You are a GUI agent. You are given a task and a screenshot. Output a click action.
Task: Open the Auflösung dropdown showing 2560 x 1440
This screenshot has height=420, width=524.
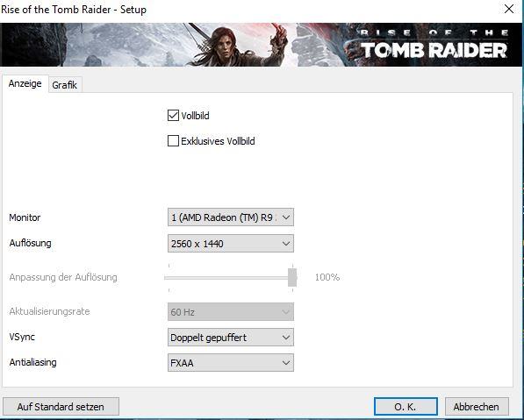pos(231,244)
